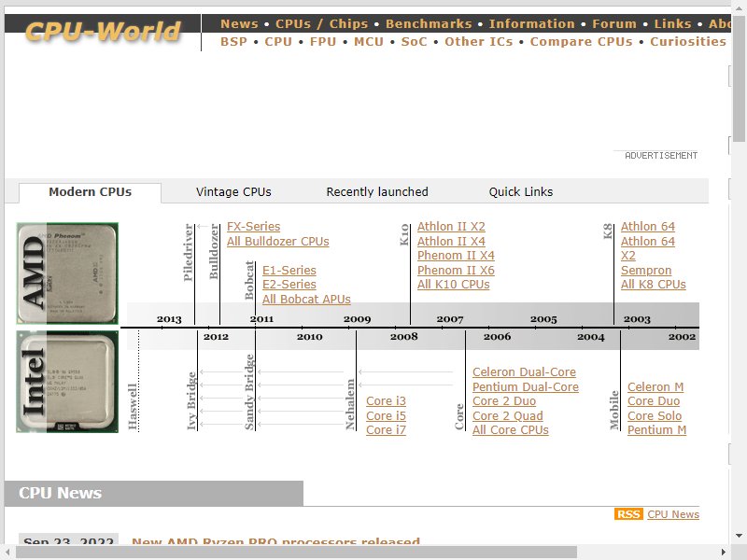Viewport: 747px width, 560px height.
Task: Open All K8 CPUs link
Action: (653, 285)
